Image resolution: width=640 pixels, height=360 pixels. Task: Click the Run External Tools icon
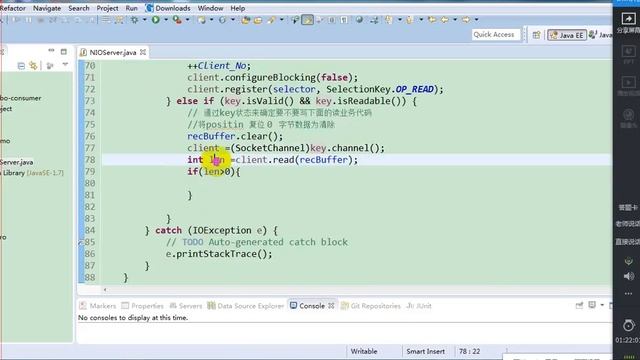pos(177,20)
